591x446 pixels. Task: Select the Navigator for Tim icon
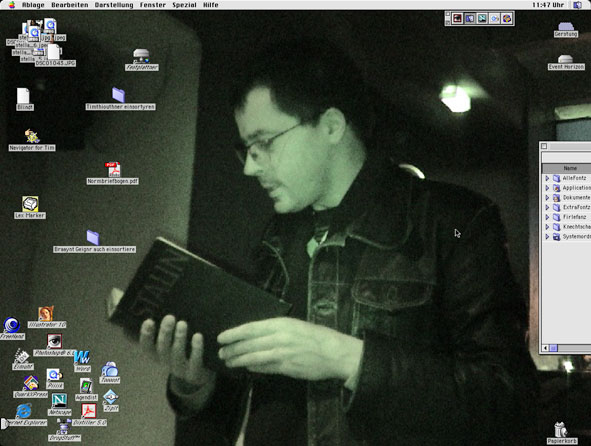[x=32, y=136]
